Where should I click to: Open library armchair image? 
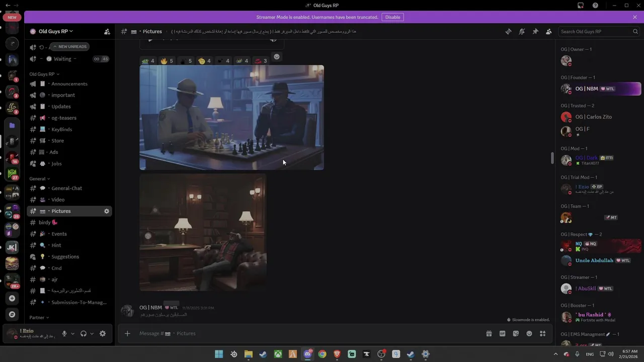[203, 232]
